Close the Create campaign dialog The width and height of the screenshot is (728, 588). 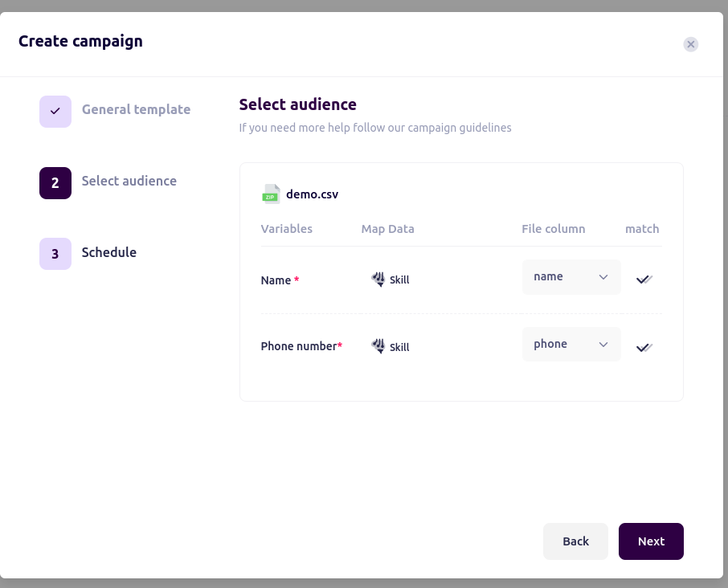pos(690,44)
